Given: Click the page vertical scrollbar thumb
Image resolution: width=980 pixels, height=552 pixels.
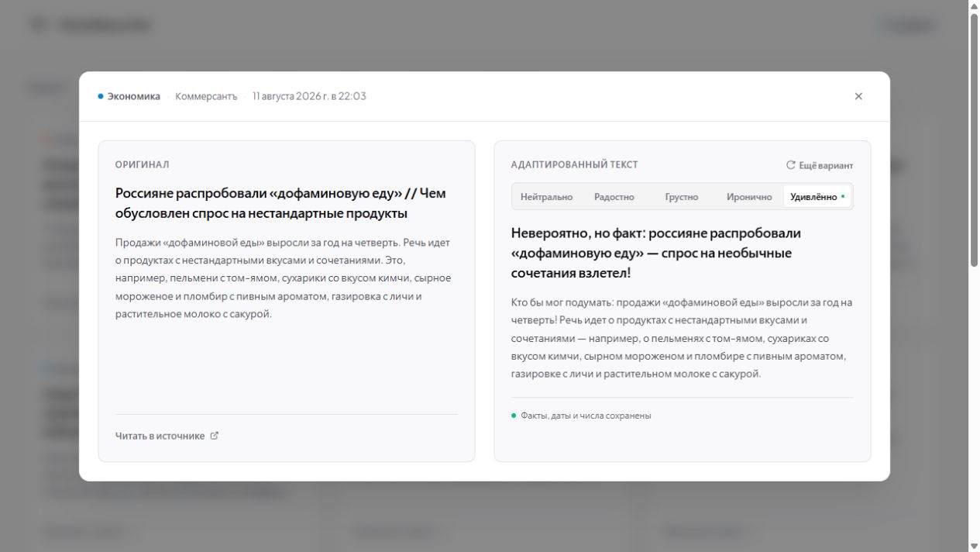Looking at the screenshot, I should [x=974, y=140].
